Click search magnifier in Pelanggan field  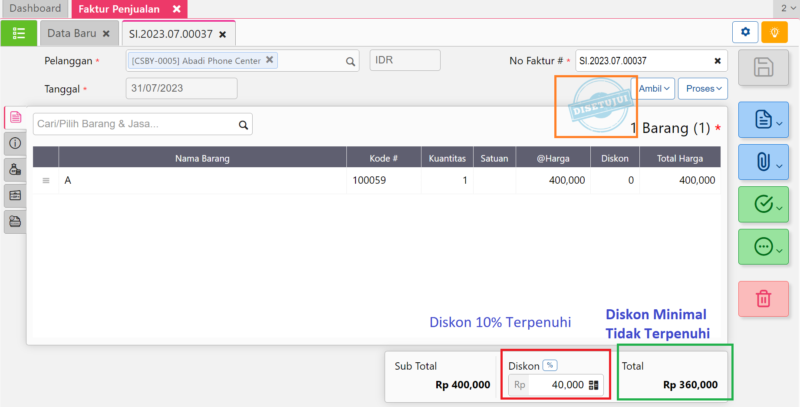point(350,61)
